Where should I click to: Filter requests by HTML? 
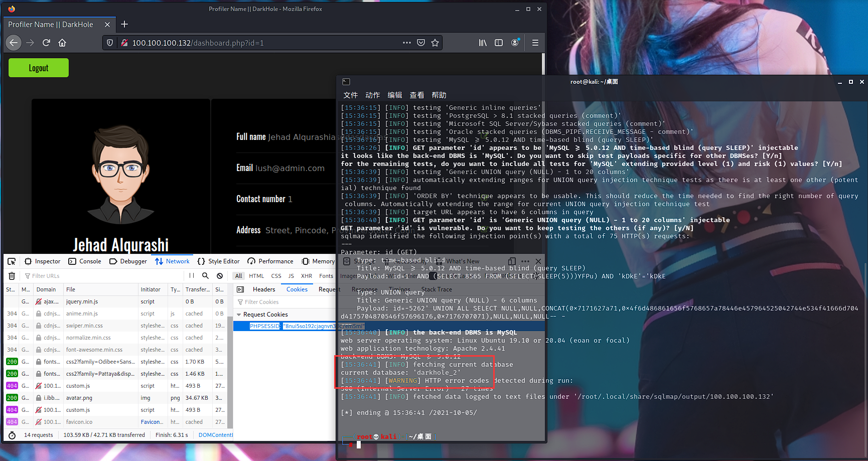[256, 276]
